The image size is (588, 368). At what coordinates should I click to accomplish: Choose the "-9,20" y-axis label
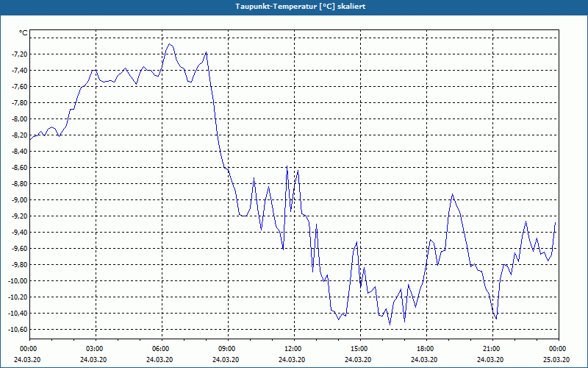click(20, 216)
